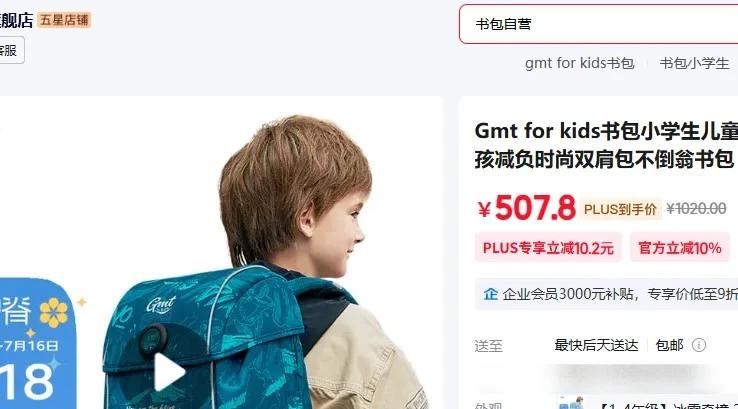This screenshot has height=409, width=738.
Task: Click the info icon next to 包邮
Action: tap(699, 345)
